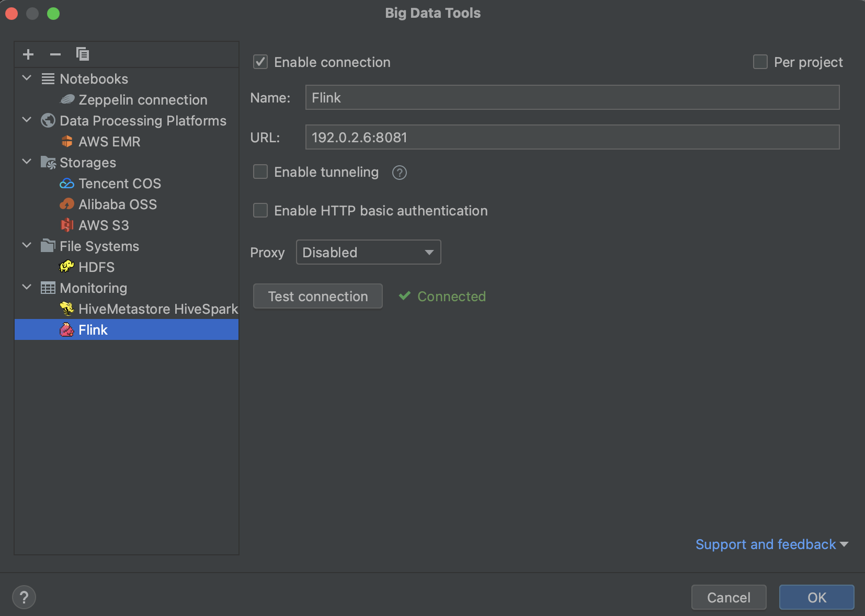Open the Data Processing Platforms category
865x616 pixels.
point(142,120)
